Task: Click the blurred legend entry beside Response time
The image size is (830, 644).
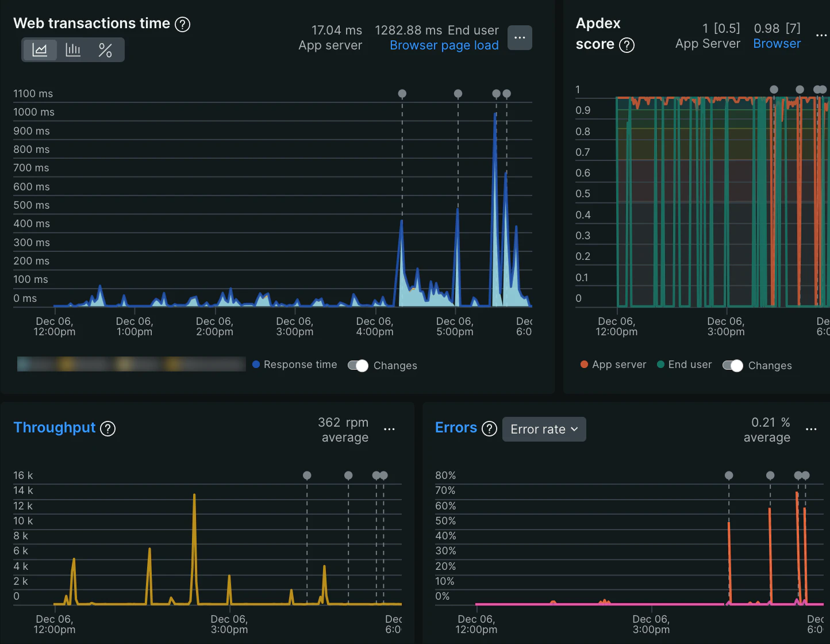Action: (x=132, y=364)
